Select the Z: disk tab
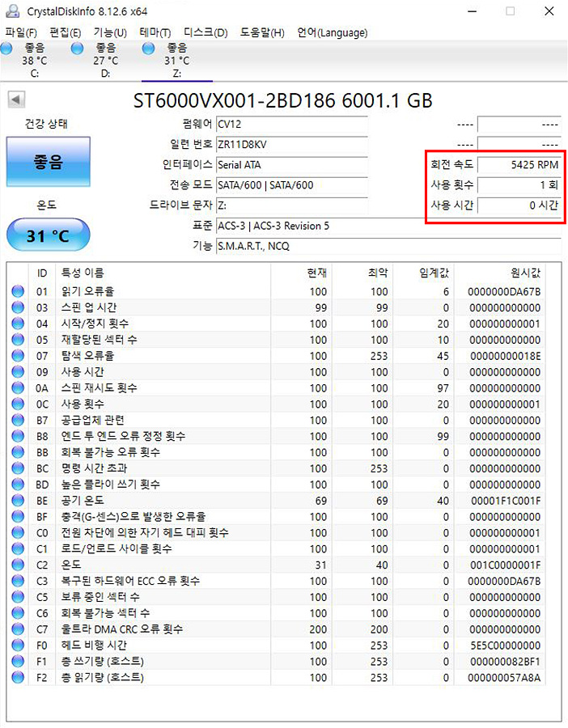Image resolution: width=568 pixels, height=728 pixels. pos(176,61)
